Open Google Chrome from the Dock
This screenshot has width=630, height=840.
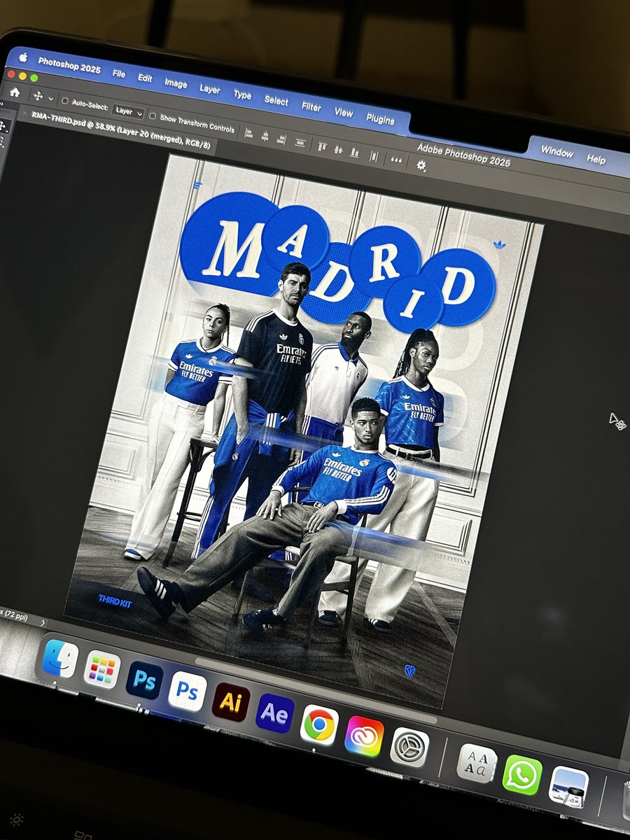[x=319, y=724]
